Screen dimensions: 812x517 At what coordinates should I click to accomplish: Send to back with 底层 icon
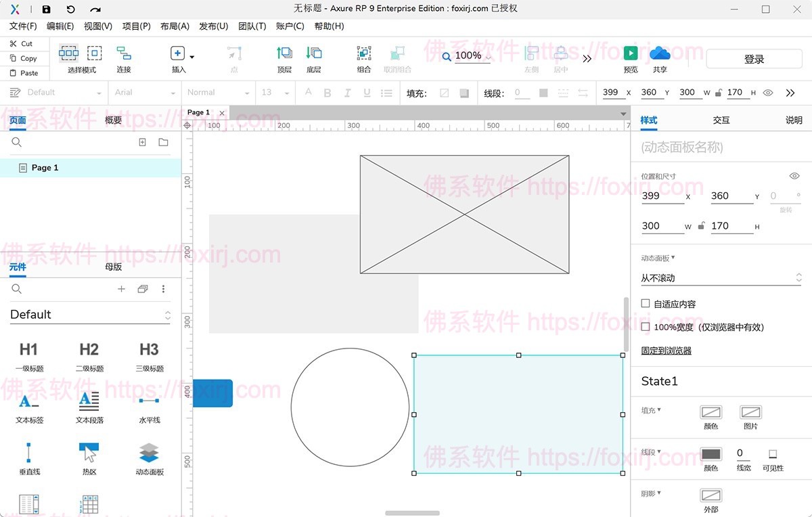coord(313,53)
